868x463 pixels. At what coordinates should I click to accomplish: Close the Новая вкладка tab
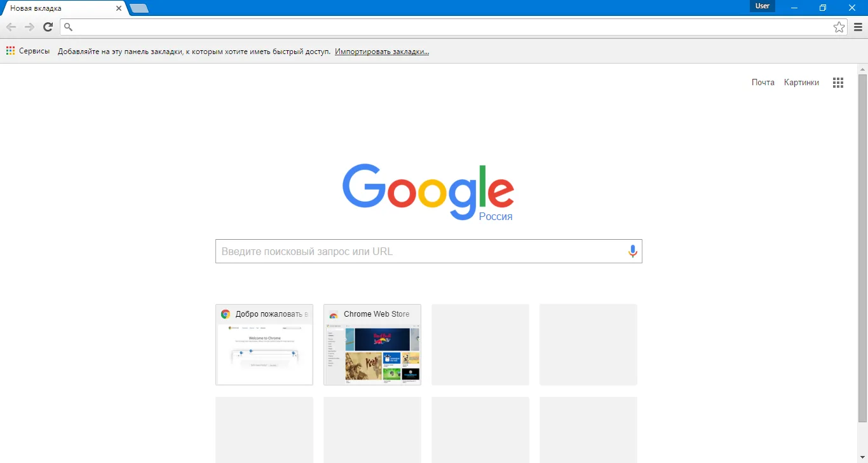pos(118,8)
